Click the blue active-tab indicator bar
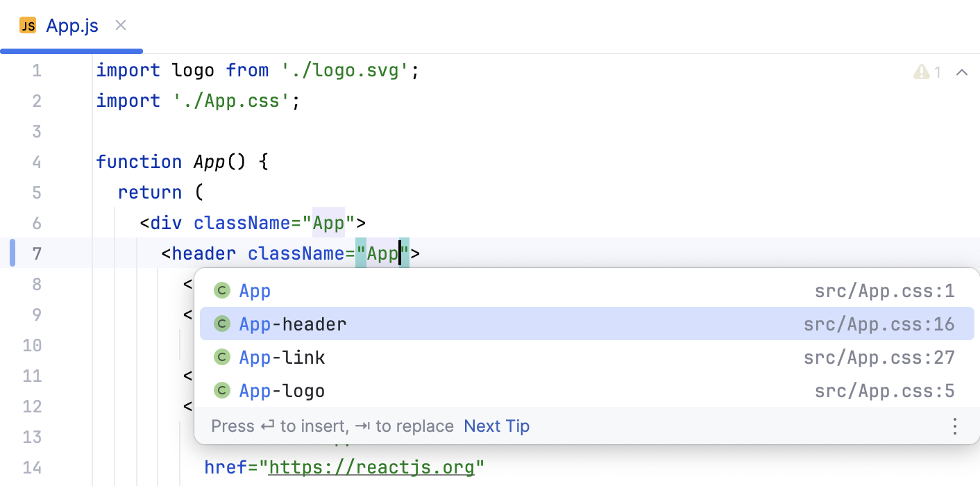Screen dimensions: 980x486 (71, 50)
